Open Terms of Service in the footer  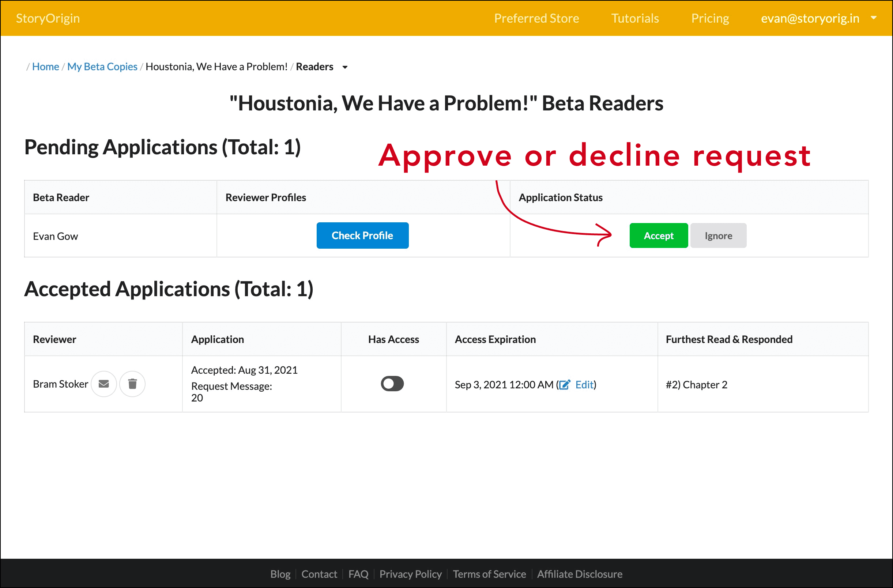tap(489, 574)
